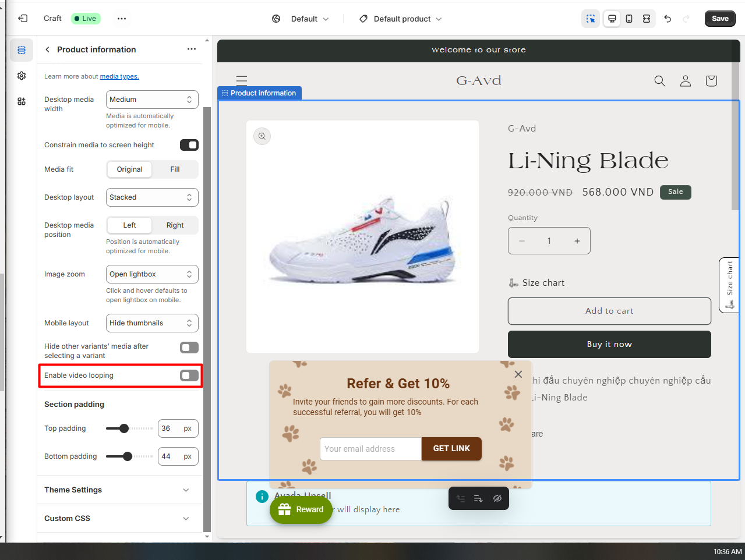Toggle Hide other variants' media
The image size is (745, 560).
point(189,348)
